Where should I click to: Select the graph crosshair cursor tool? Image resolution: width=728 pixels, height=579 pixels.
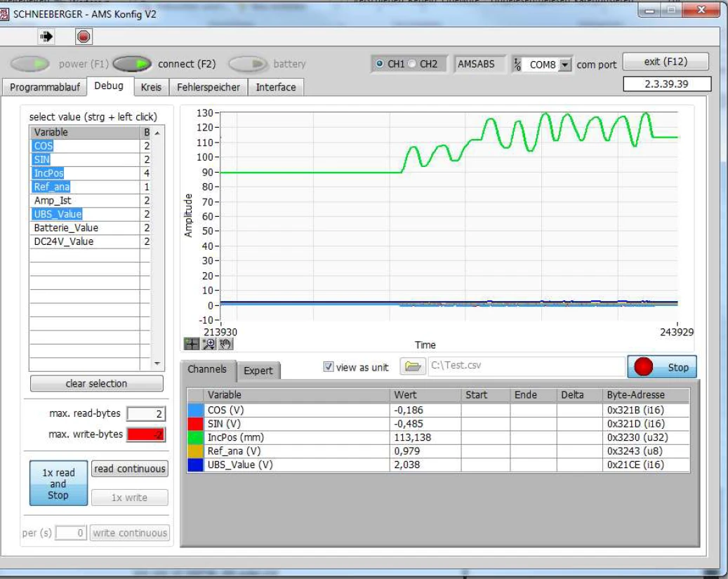click(191, 343)
